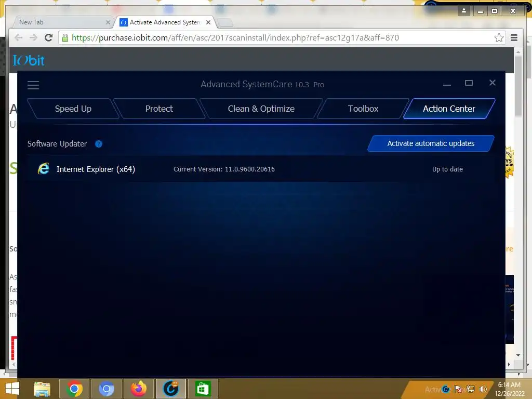532x399 pixels.
Task: Open the Toolbox tab
Action: tap(363, 109)
